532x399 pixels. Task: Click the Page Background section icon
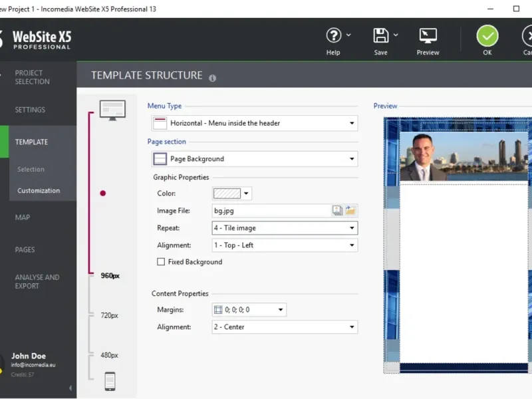point(160,159)
